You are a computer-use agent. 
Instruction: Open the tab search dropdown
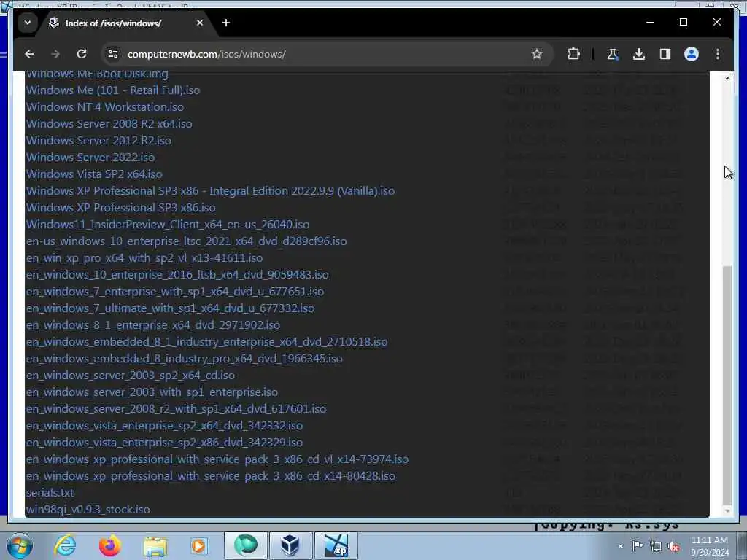click(x=28, y=23)
